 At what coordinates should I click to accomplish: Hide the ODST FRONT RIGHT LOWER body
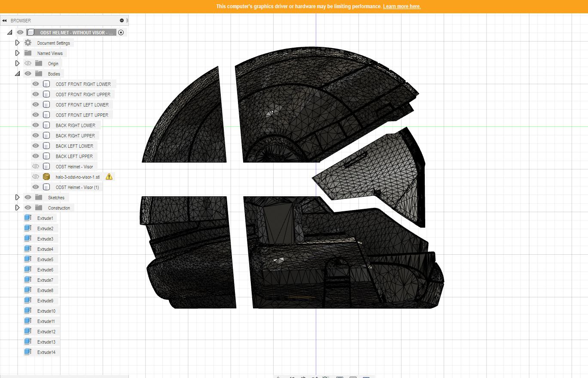[x=36, y=84]
